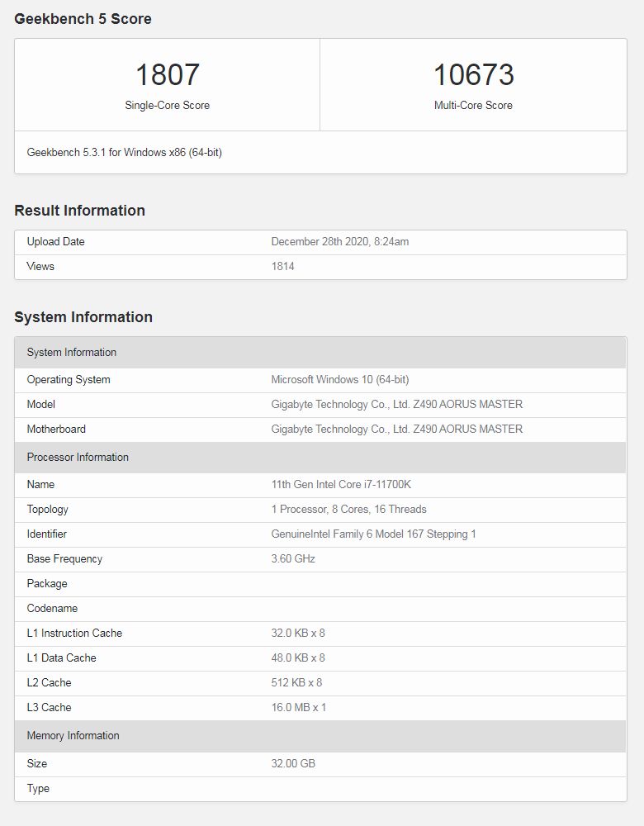
Task: Click the memory Type label
Action: [38, 789]
